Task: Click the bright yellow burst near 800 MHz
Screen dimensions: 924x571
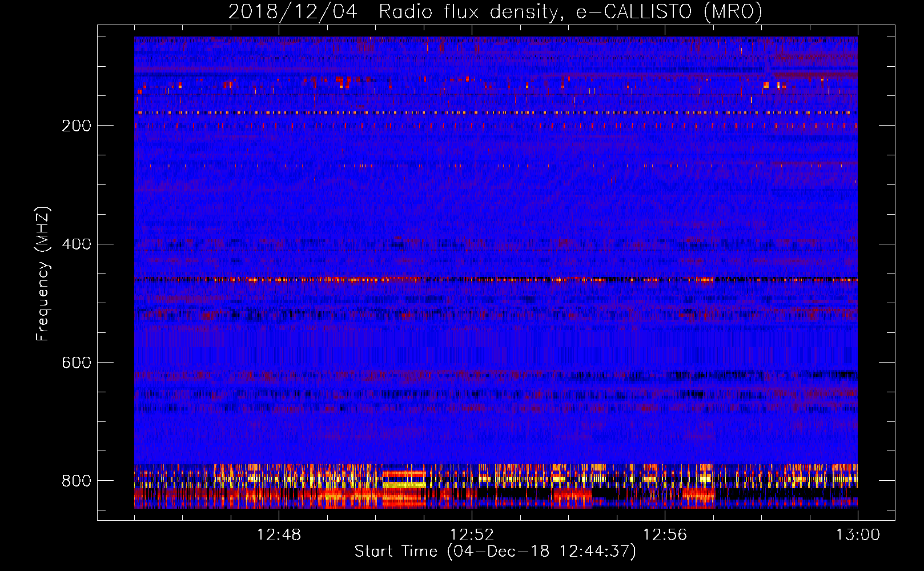Action: pyautogui.click(x=404, y=485)
